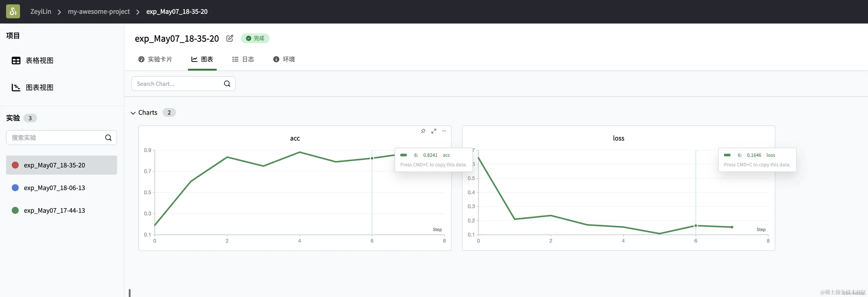Select experiment exp_May07_18-06-13

coord(61,188)
